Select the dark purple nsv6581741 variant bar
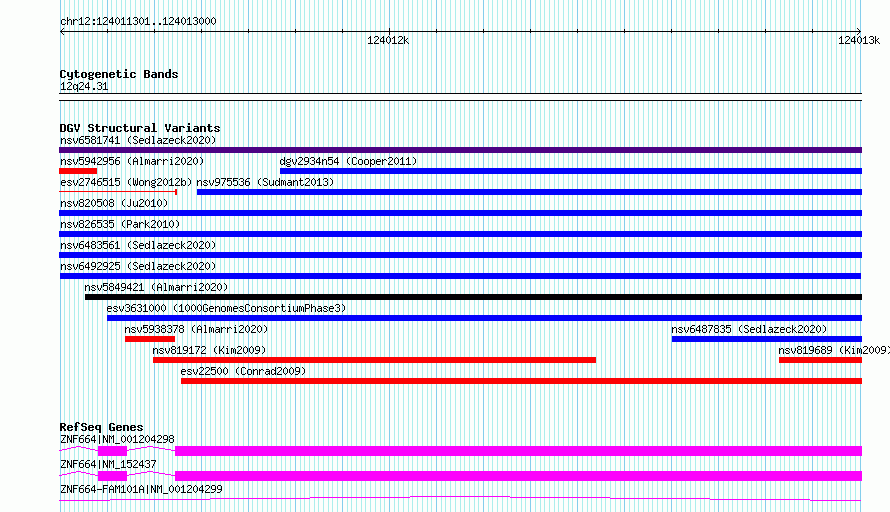 (460, 150)
